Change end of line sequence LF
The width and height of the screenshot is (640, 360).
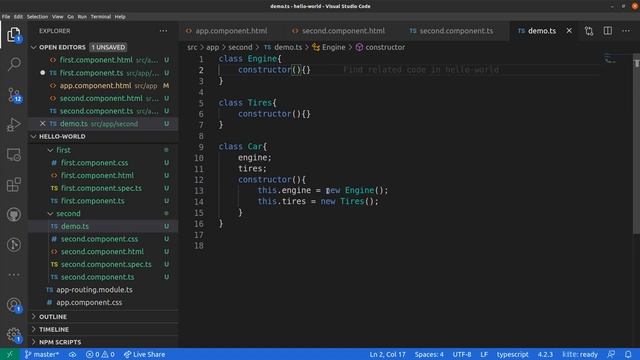(x=484, y=354)
